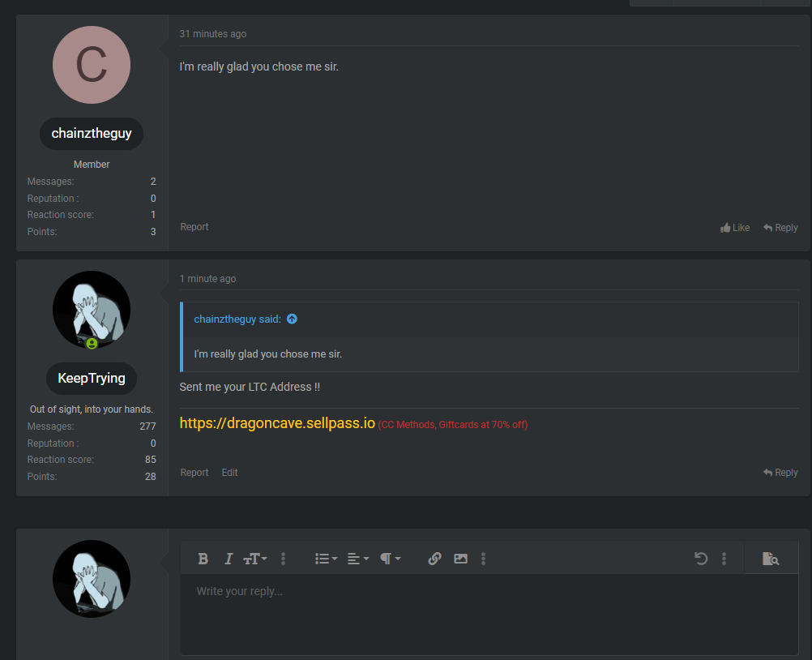Open the list type dropdown
Image resolution: width=812 pixels, height=660 pixels.
pos(327,559)
